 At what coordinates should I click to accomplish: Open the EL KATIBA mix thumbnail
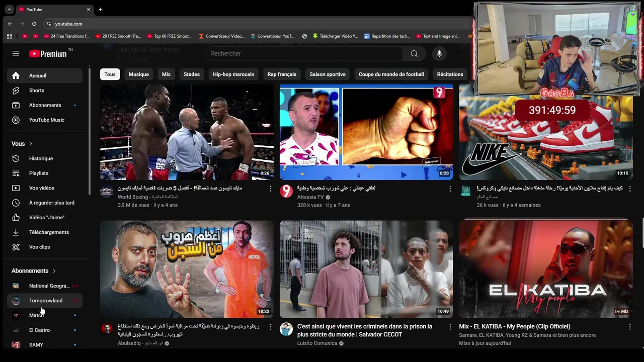(x=546, y=269)
